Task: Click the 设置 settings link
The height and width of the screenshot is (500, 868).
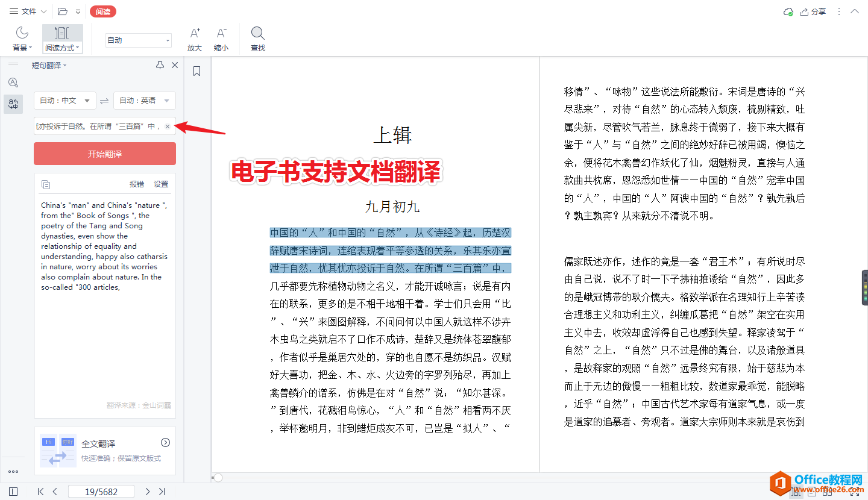Action: coord(161,184)
